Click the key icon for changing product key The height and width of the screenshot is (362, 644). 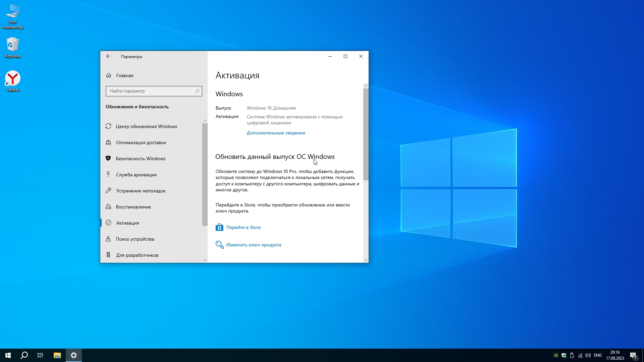[x=219, y=245]
